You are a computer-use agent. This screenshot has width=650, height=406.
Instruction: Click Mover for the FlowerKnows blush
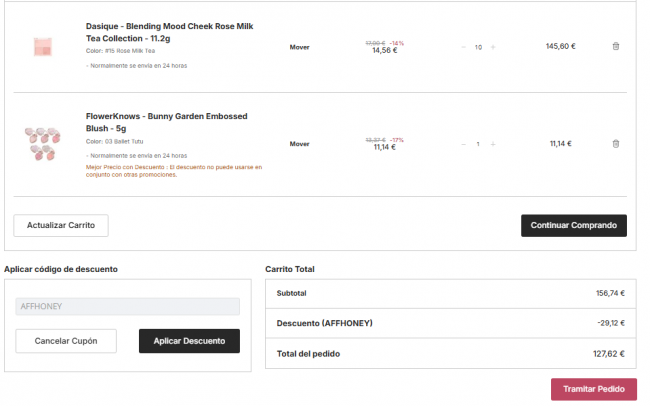299,144
